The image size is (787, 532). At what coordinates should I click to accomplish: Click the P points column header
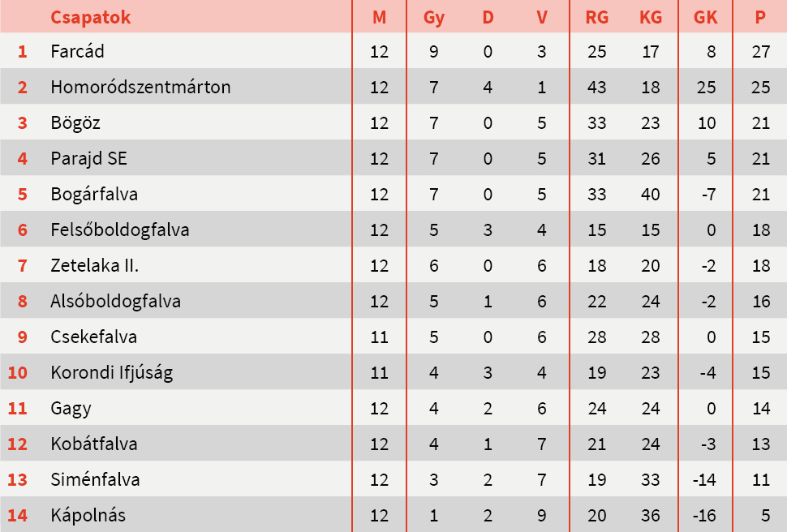760,17
